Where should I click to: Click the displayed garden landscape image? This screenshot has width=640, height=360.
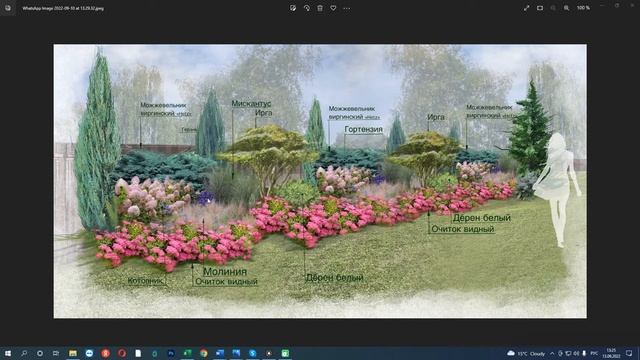[320, 181]
